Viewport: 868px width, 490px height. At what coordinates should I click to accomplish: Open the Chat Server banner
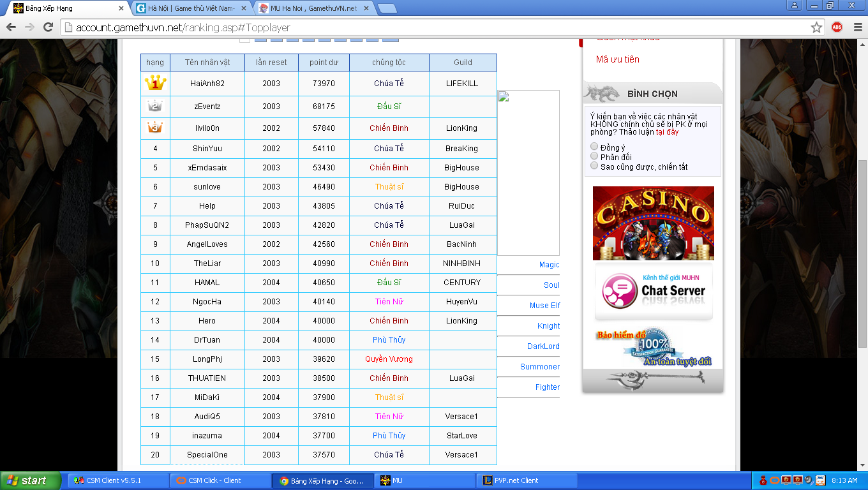point(654,292)
